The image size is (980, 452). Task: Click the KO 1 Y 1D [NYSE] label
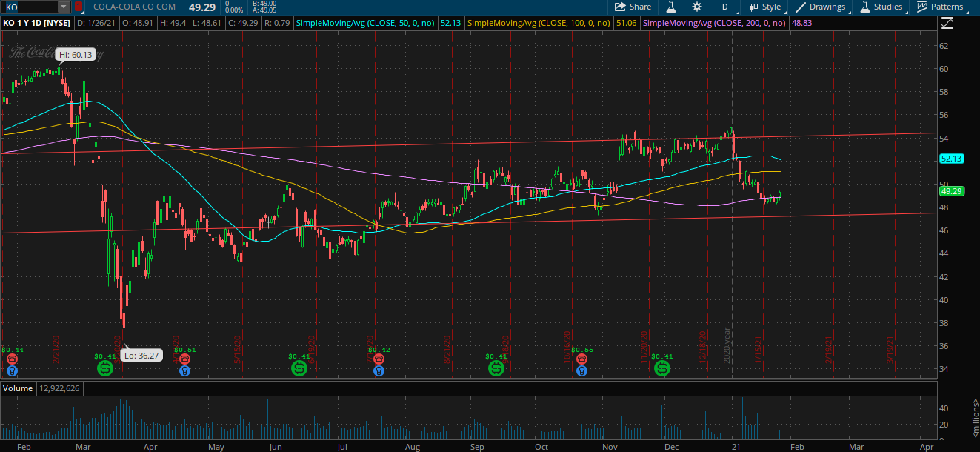(x=36, y=24)
